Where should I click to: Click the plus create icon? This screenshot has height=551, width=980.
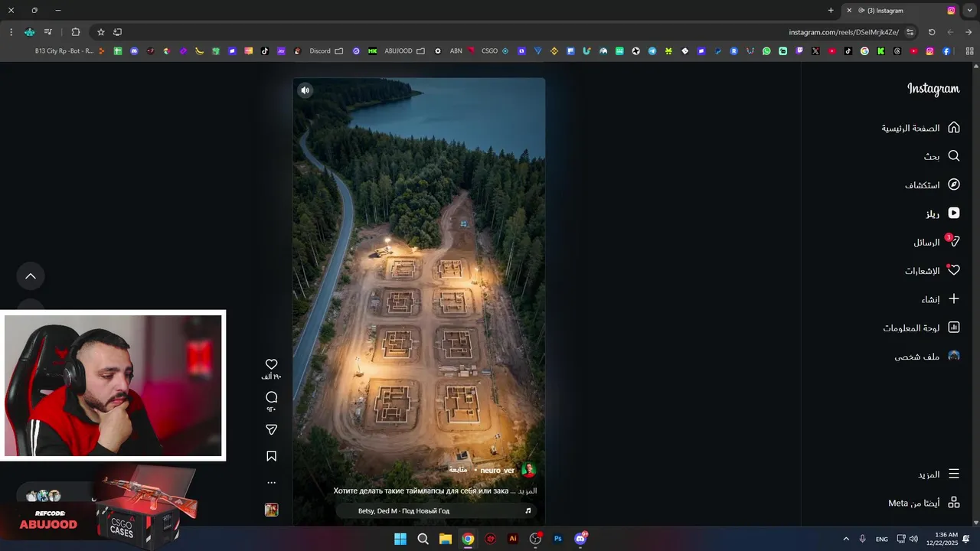pos(954,298)
